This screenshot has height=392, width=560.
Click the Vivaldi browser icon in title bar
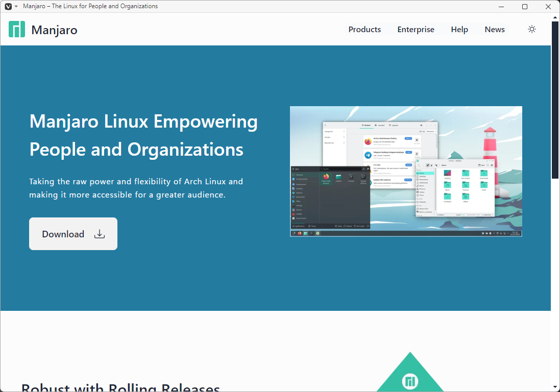(x=8, y=7)
